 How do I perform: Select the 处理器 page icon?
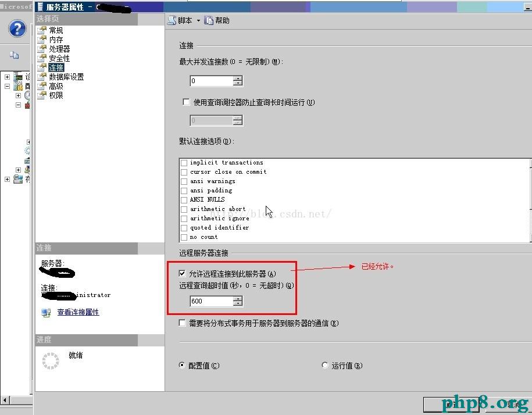pos(42,49)
